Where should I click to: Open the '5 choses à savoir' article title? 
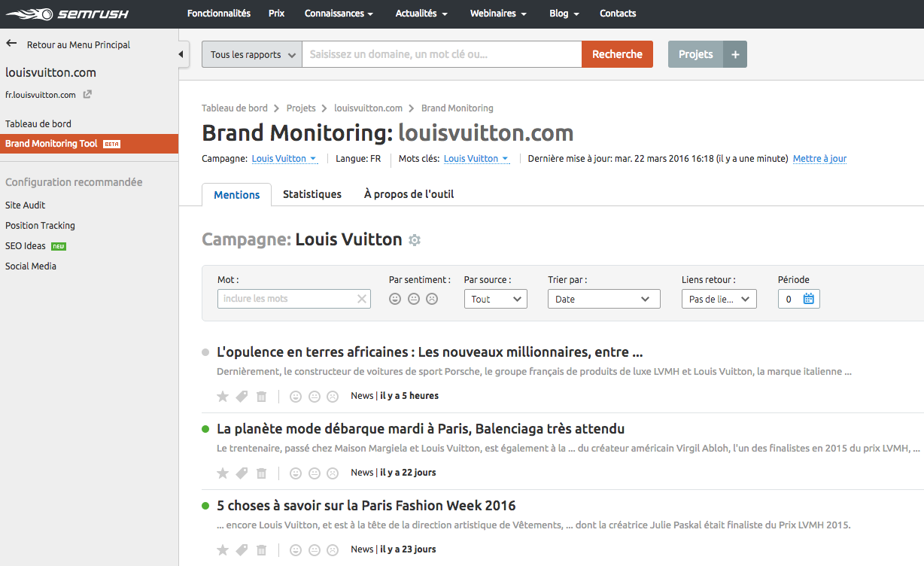366,506
